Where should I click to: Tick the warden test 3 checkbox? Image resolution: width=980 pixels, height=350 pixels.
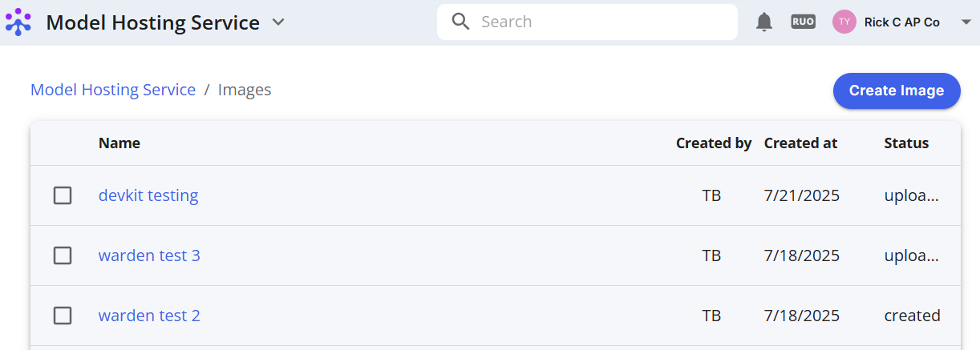(x=63, y=255)
